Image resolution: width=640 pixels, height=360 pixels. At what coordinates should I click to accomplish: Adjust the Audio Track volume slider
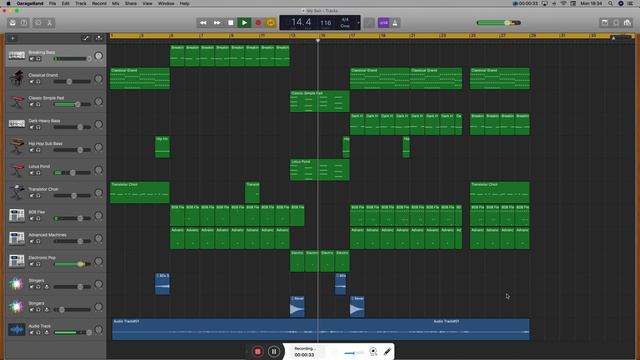pyautogui.click(x=72, y=333)
